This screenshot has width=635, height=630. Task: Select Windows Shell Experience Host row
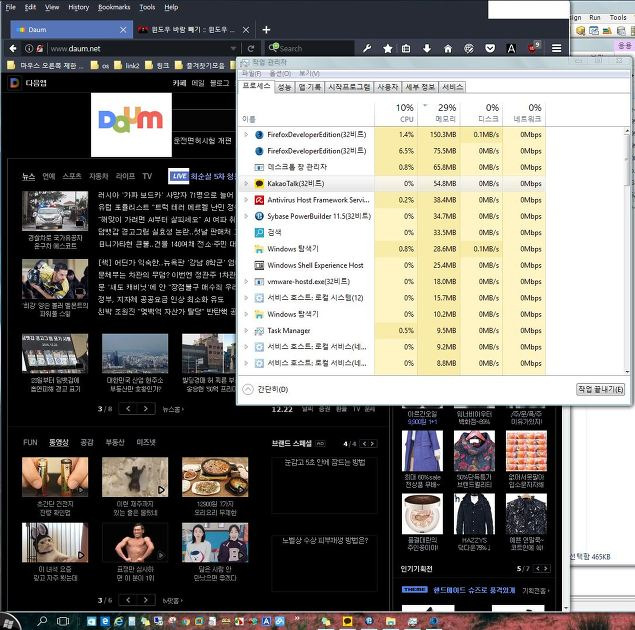[x=392, y=265]
